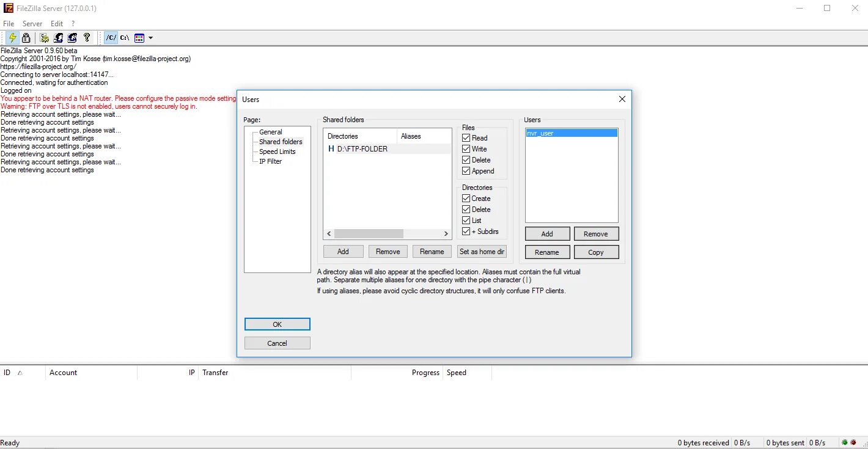
Task: Click the '0 bytes received' status text
Action: 703,443
